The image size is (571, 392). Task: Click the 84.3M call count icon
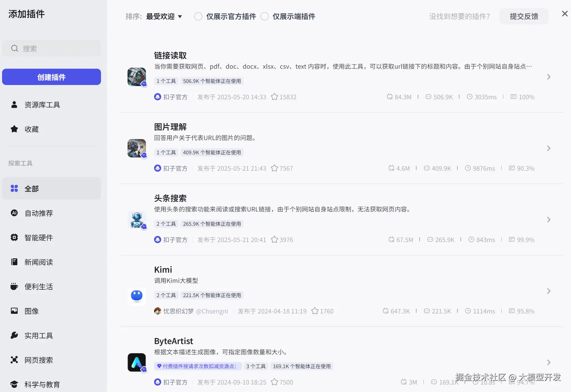pyautogui.click(x=390, y=97)
